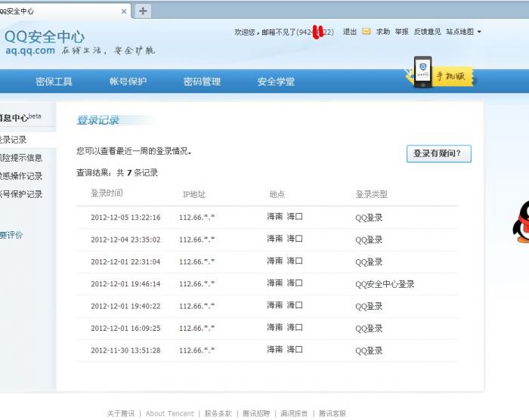This screenshot has width=529, height=420.
Task: Select login time 2012-12-01 16:09:25
Action: pyautogui.click(x=125, y=329)
